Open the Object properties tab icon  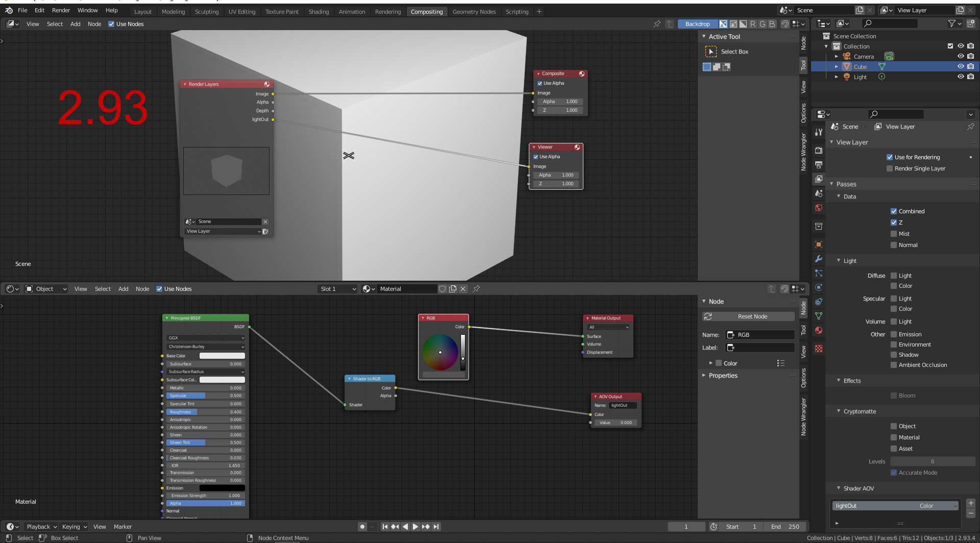(x=819, y=244)
